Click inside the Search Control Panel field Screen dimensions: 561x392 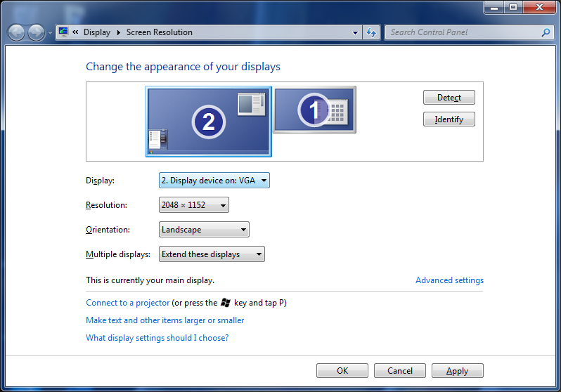(460, 32)
